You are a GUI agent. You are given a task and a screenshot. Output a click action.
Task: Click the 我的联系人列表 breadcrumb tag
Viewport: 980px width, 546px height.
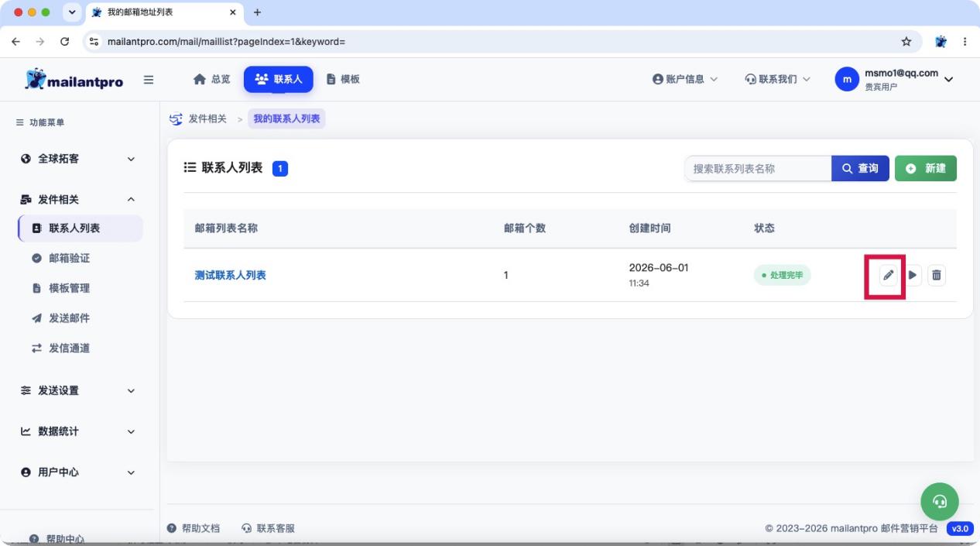pyautogui.click(x=287, y=119)
